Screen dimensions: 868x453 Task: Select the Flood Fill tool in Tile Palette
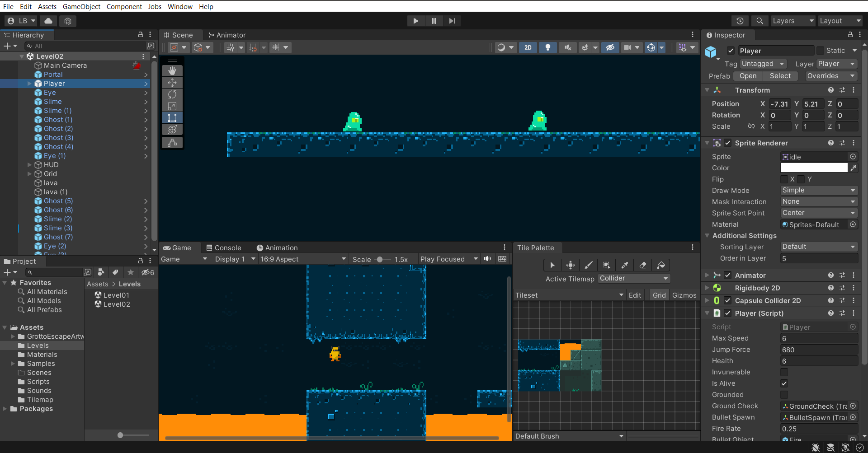click(x=661, y=265)
